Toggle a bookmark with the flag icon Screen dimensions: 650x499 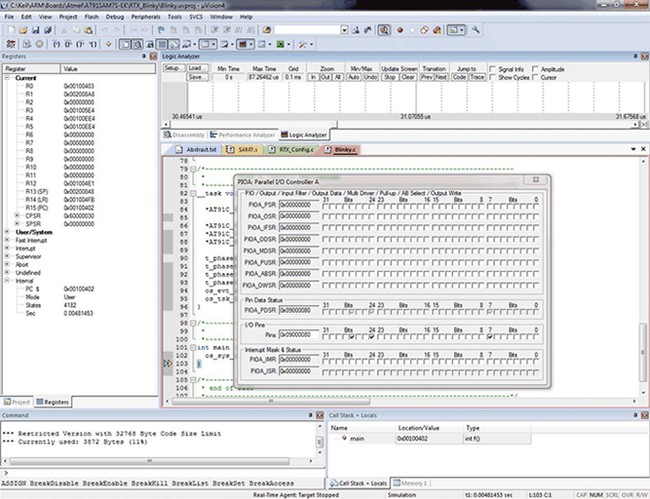pyautogui.click(x=161, y=30)
